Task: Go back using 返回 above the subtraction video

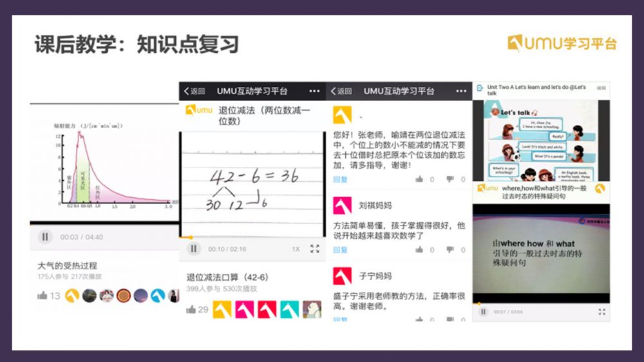Action: [x=194, y=91]
